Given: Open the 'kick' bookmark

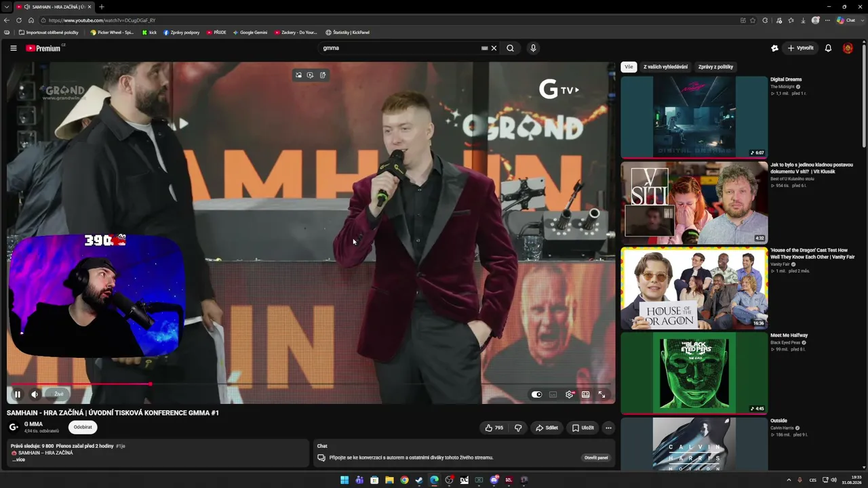Looking at the screenshot, I should (x=149, y=33).
